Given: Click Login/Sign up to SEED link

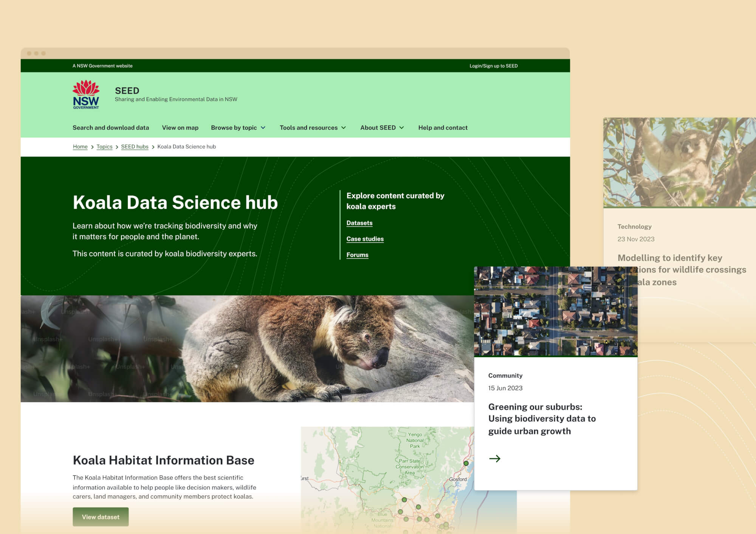Looking at the screenshot, I should click(494, 66).
